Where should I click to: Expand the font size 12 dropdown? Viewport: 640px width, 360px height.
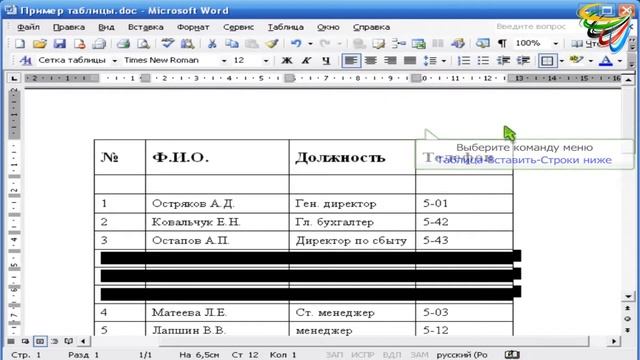(x=266, y=60)
